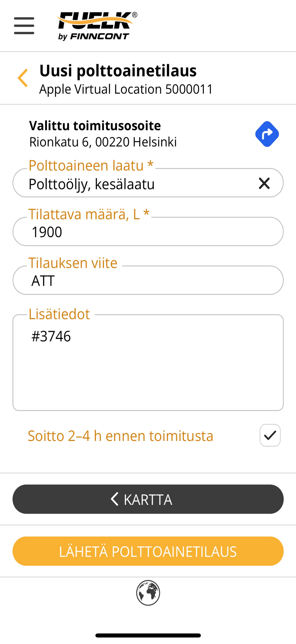The height and width of the screenshot is (644, 296).
Task: Clear the selected fuel type with X
Action: point(264,183)
